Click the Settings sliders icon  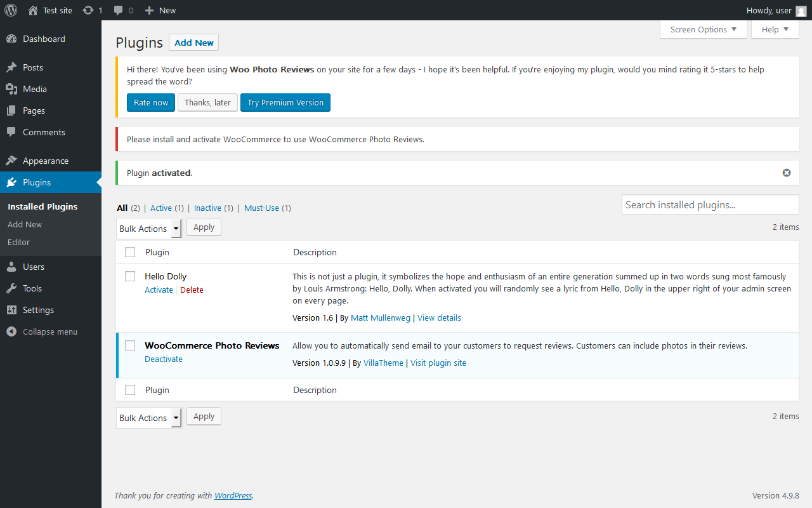(x=11, y=310)
